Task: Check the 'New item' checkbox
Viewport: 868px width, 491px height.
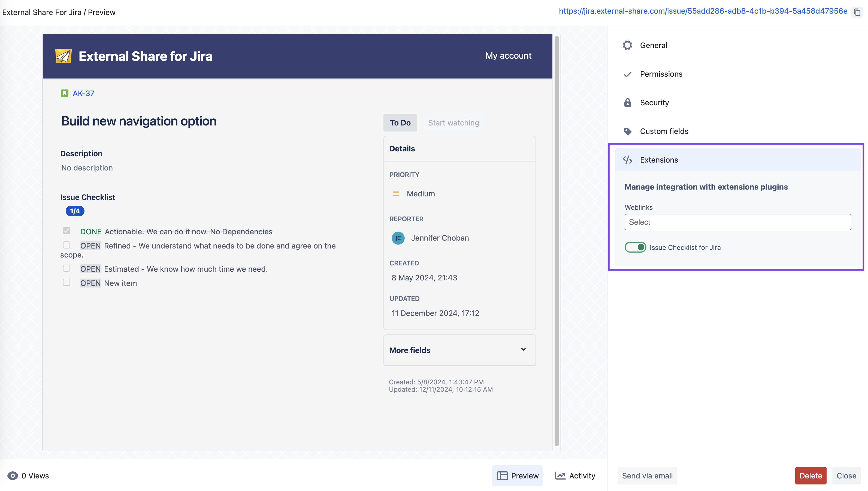Action: pyautogui.click(x=66, y=283)
